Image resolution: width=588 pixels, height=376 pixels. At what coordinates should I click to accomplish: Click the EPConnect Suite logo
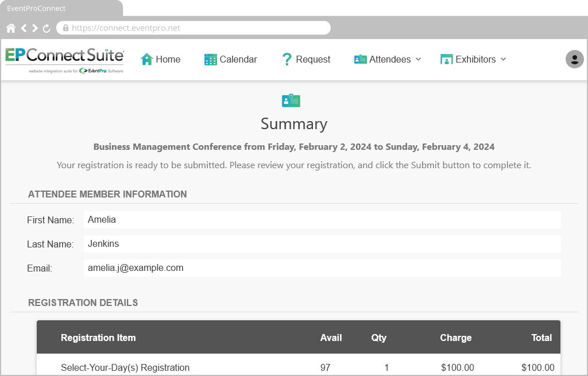click(x=64, y=60)
